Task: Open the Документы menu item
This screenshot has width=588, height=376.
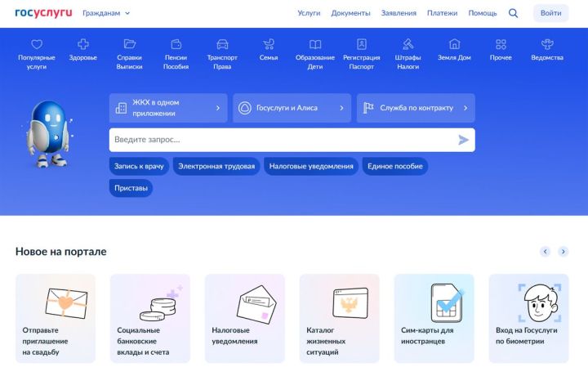Action: 350,13
